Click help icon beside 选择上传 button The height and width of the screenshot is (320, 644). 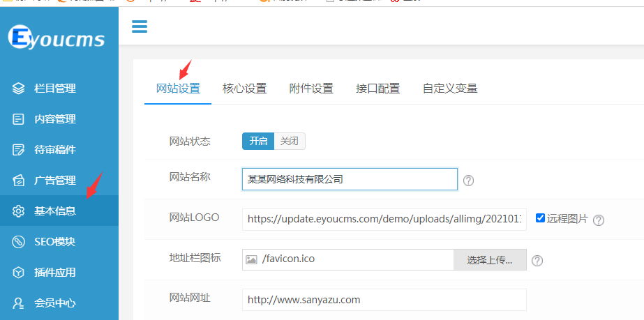coord(537,261)
